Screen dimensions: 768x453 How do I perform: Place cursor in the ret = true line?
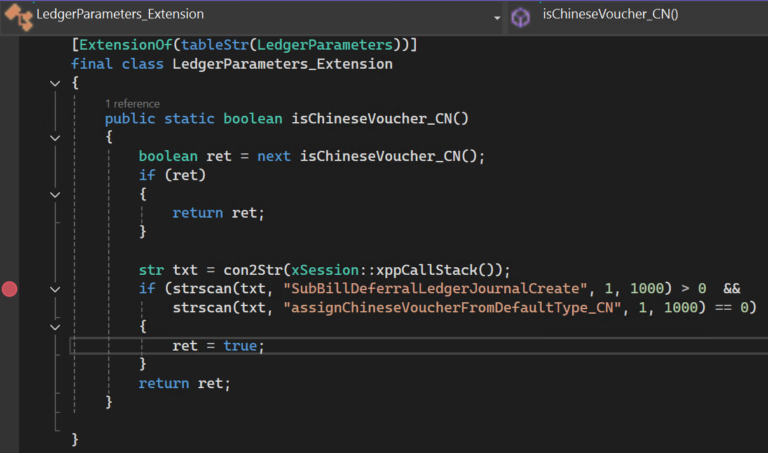tap(218, 346)
